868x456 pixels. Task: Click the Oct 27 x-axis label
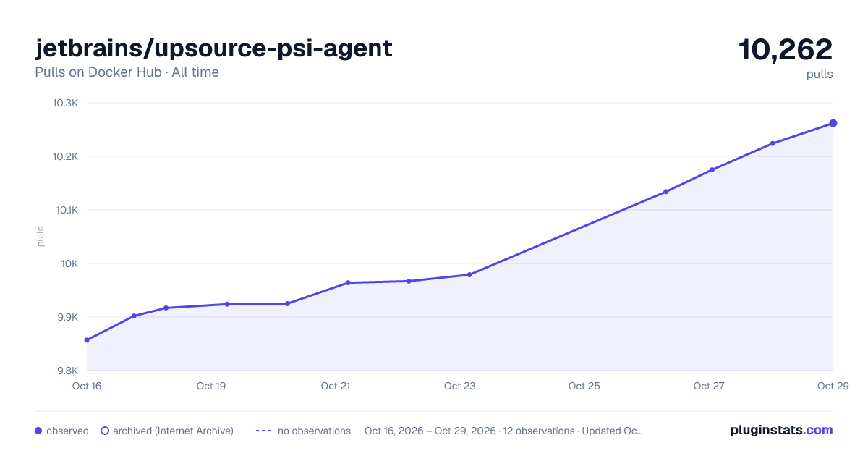pyautogui.click(x=709, y=386)
